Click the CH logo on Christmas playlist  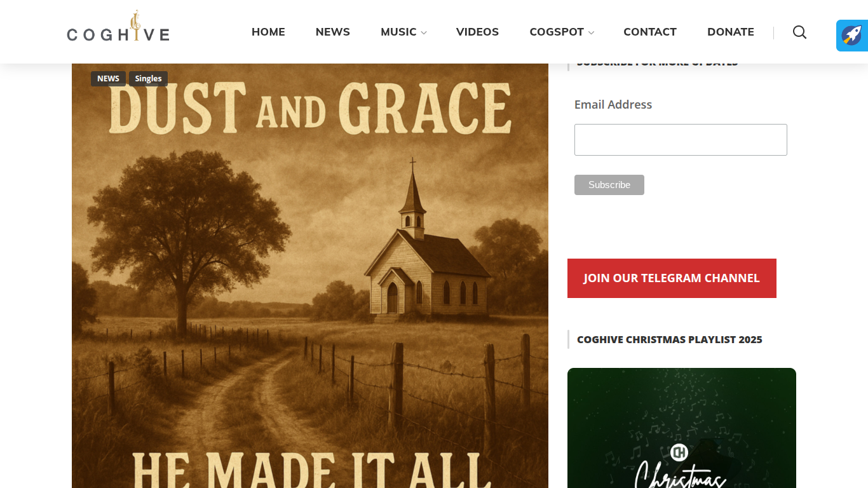tap(679, 452)
